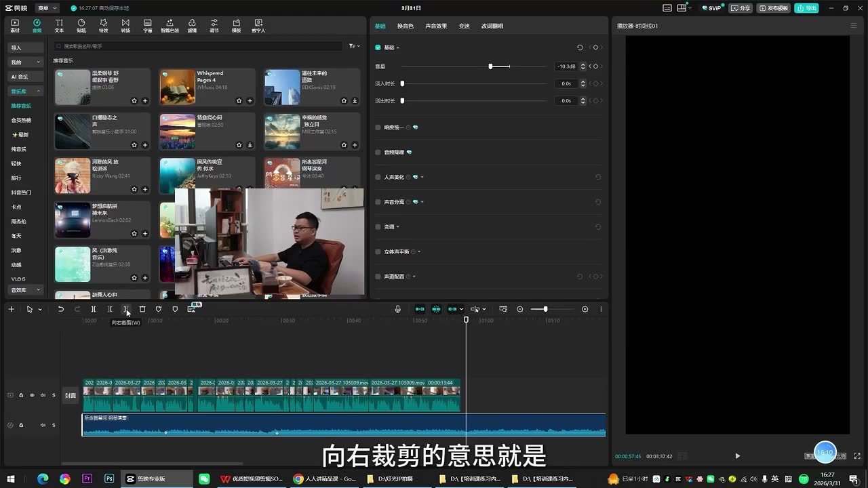Collapse the 基础 section arrow
868x488 pixels.
[x=398, y=47]
